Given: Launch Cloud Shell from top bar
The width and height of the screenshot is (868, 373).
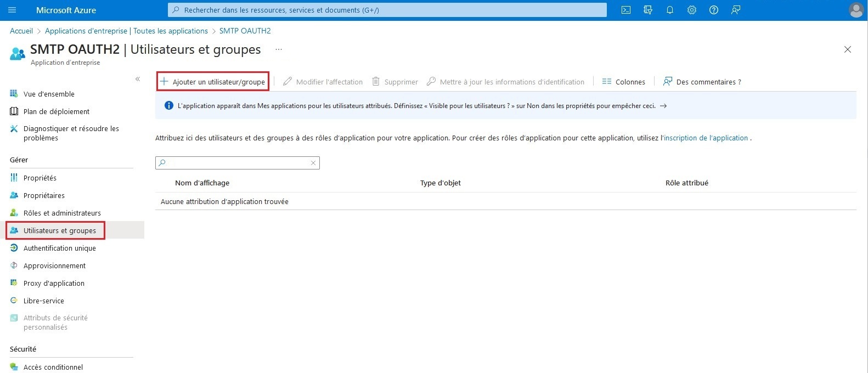Looking at the screenshot, I should click(626, 10).
